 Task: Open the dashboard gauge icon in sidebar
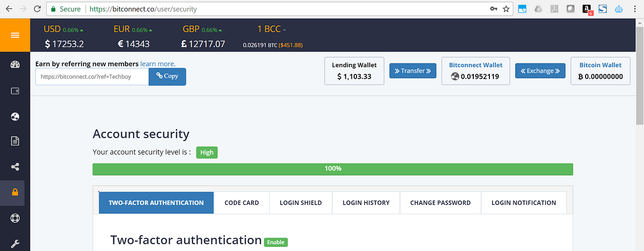15,64
